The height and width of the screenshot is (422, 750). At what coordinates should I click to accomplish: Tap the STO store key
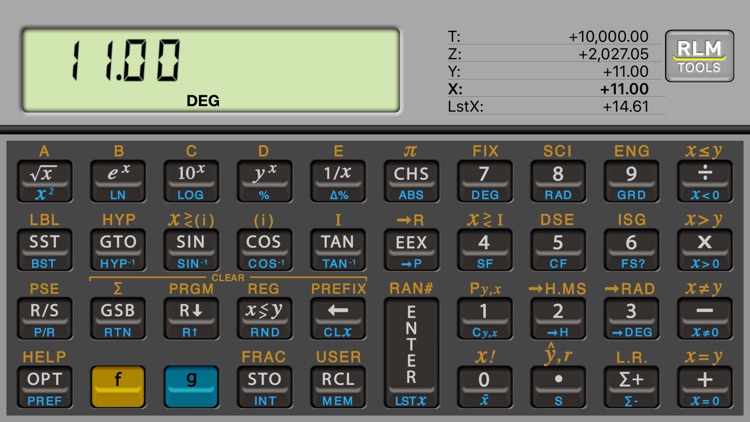(264, 387)
